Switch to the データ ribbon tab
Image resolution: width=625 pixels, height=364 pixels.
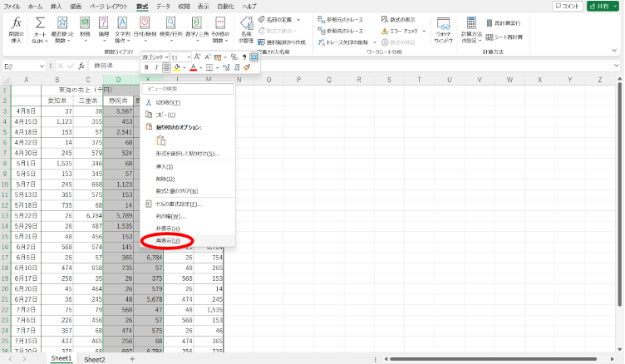[x=163, y=6]
